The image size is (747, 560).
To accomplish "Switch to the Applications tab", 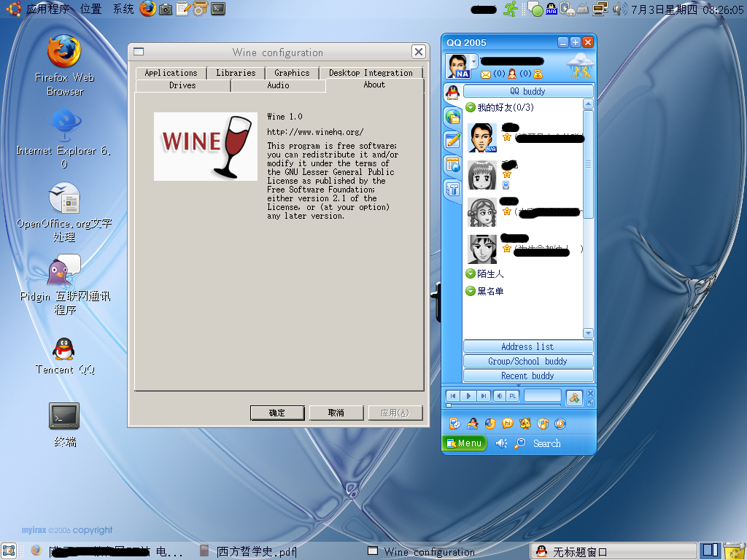I will coord(171,73).
